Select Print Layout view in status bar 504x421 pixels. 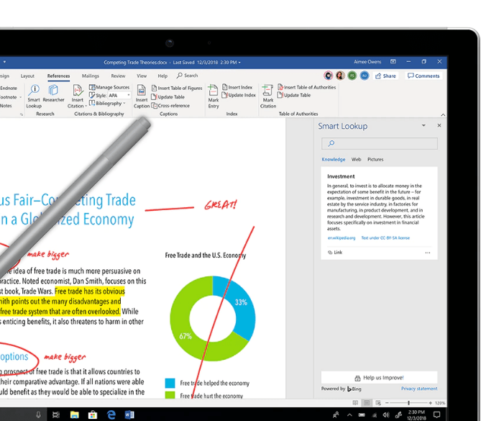point(367,403)
